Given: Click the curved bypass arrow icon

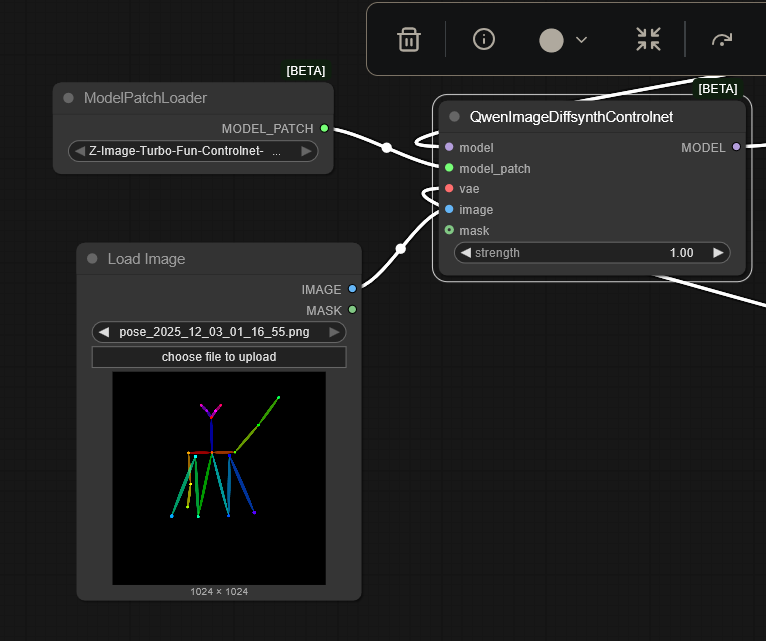Looking at the screenshot, I should click(722, 40).
